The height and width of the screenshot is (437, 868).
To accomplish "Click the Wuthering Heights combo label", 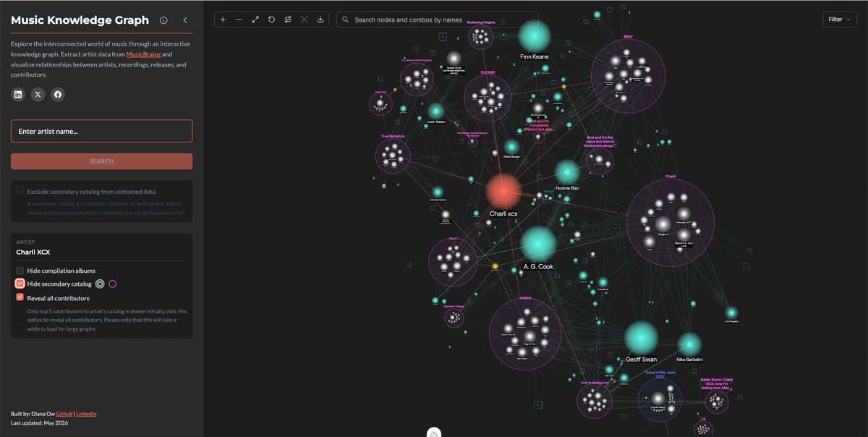I will [x=480, y=22].
